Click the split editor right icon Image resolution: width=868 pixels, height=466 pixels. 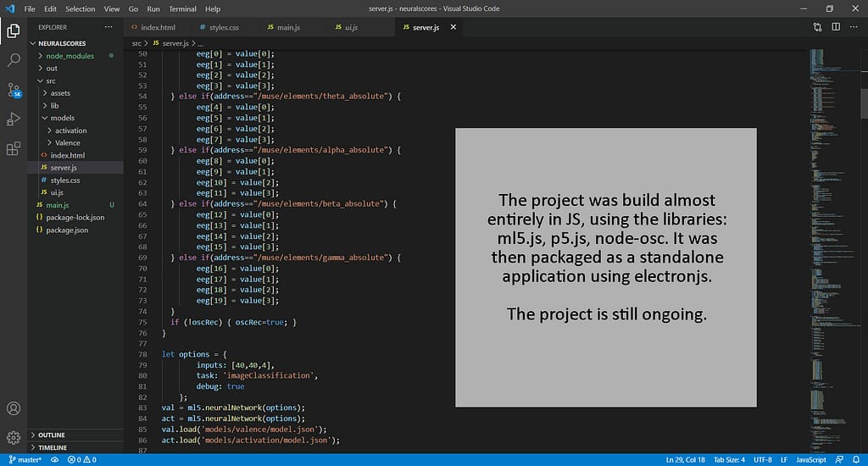pyautogui.click(x=835, y=27)
